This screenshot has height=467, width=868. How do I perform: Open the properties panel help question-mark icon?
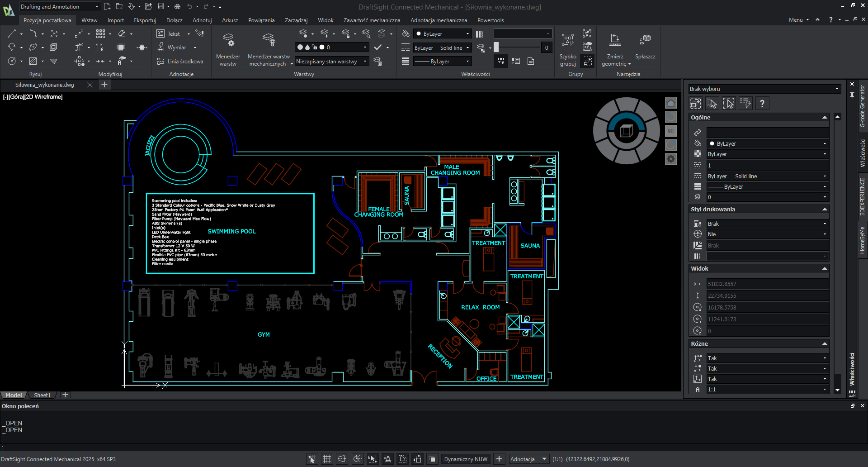(x=762, y=104)
